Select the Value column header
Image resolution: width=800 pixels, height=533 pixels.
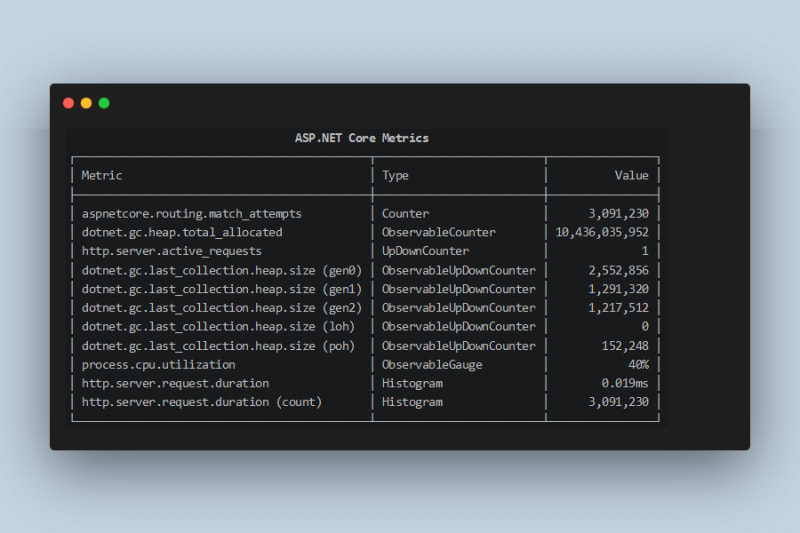tap(631, 175)
